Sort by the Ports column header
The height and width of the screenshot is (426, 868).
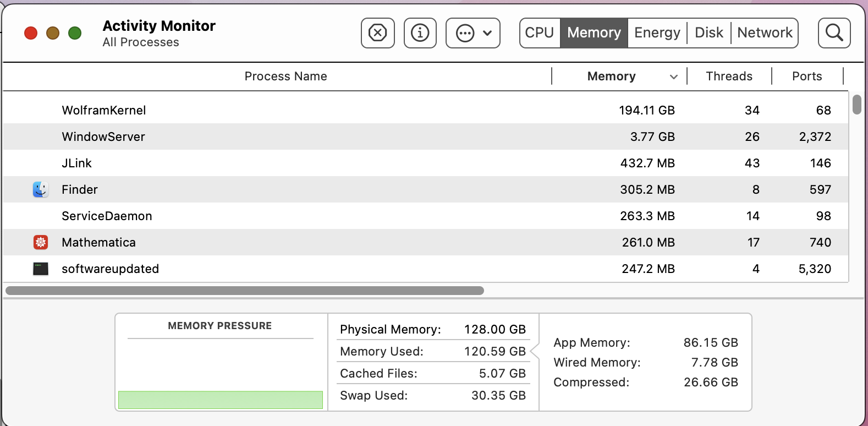pyautogui.click(x=807, y=77)
